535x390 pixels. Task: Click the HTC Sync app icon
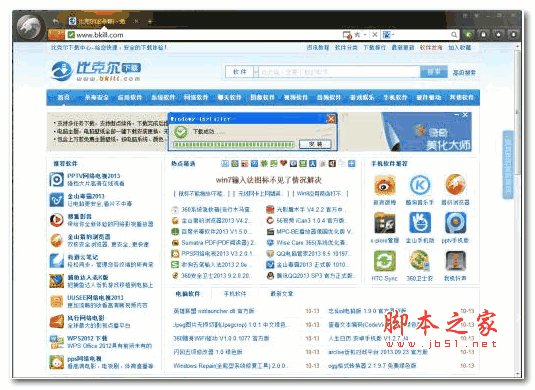pyautogui.click(x=385, y=261)
